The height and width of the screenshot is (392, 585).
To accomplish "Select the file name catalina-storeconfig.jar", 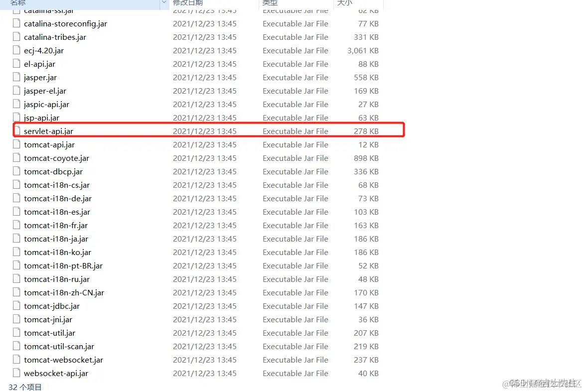I will tap(65, 24).
